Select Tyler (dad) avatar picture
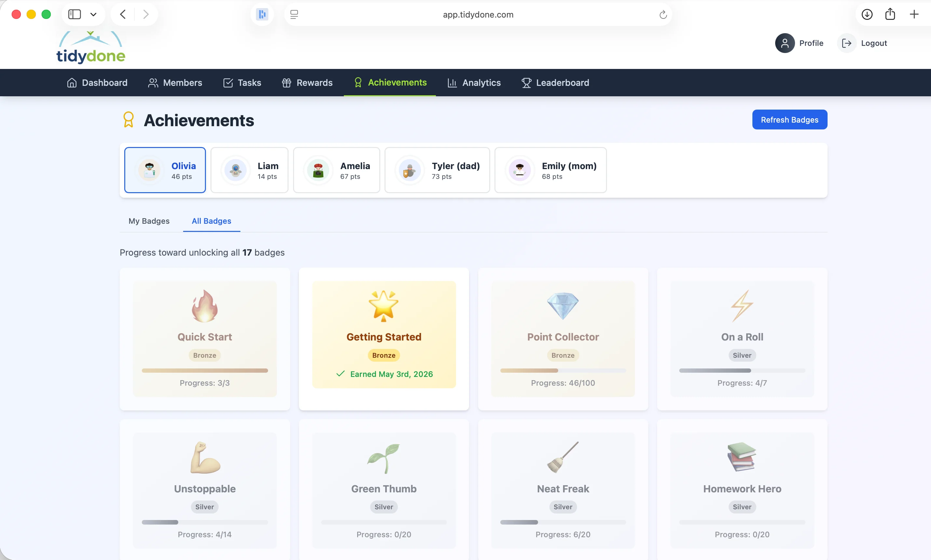This screenshot has height=560, width=931. [410, 170]
